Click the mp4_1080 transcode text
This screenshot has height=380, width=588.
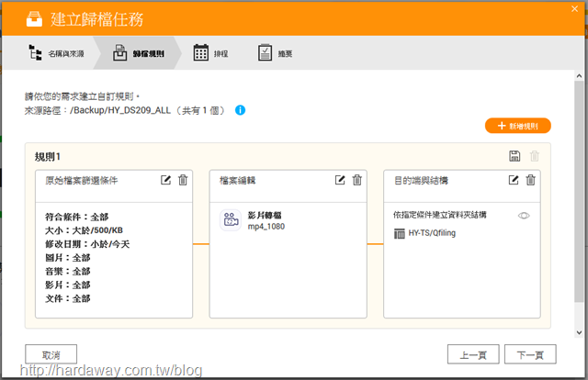click(x=266, y=227)
